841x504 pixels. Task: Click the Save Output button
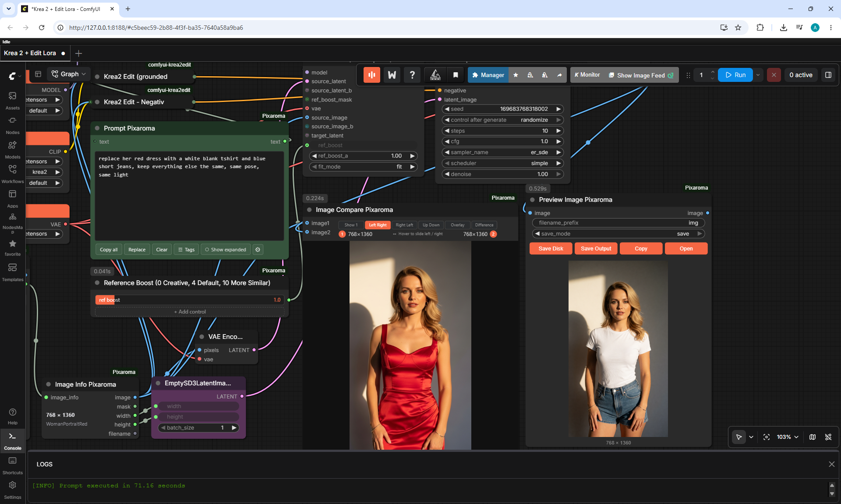(x=596, y=249)
